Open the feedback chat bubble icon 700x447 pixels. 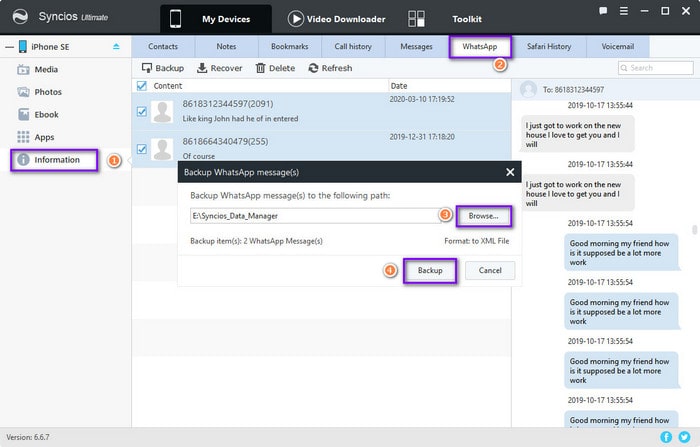point(603,11)
